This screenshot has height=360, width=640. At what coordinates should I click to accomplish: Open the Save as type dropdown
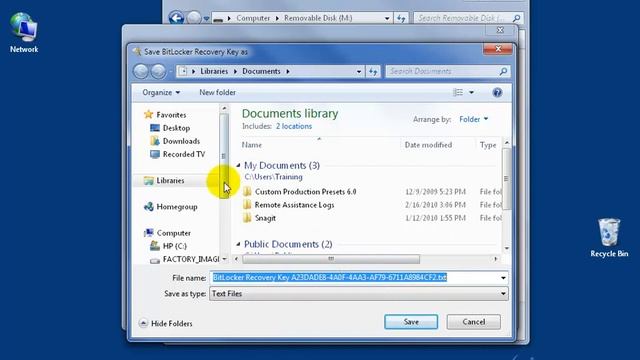[359, 293]
